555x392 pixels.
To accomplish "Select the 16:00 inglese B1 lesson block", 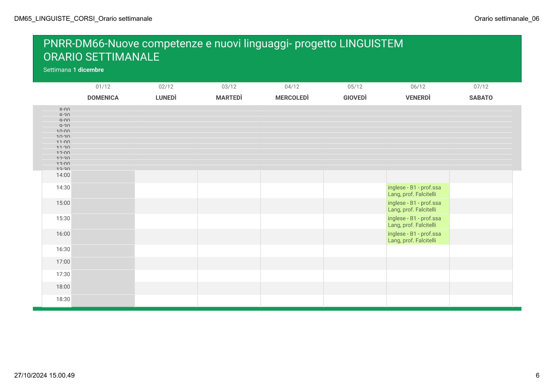I will pos(418,237).
